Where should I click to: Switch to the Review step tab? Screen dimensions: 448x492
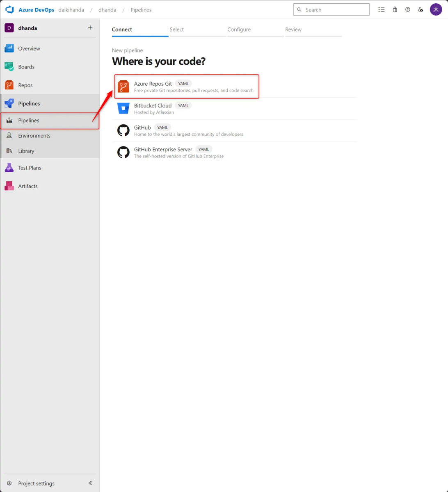313,30
